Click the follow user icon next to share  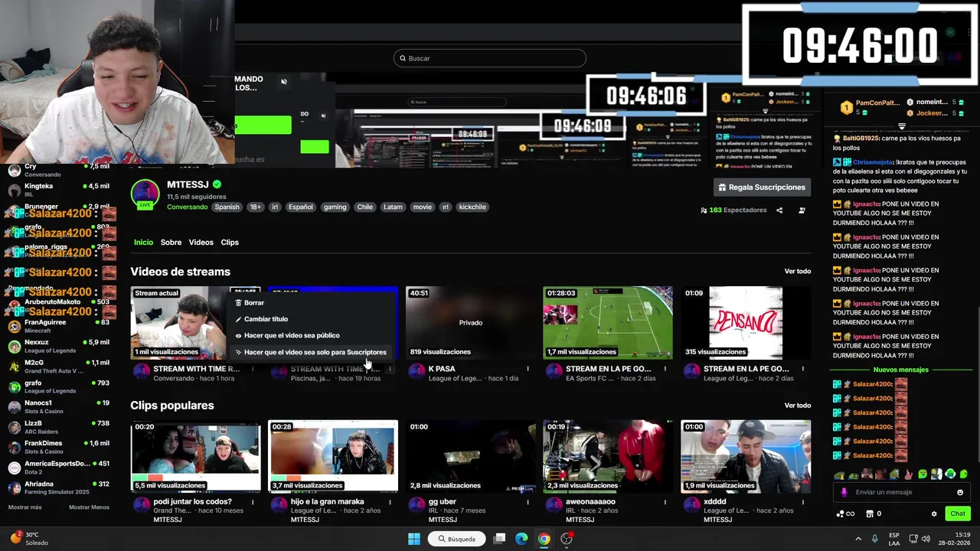pyautogui.click(x=802, y=210)
